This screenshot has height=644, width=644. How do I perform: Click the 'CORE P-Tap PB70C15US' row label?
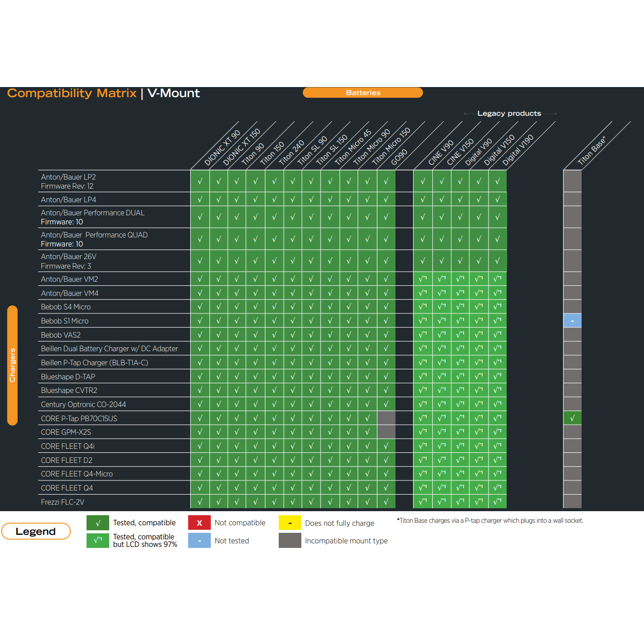click(x=79, y=419)
